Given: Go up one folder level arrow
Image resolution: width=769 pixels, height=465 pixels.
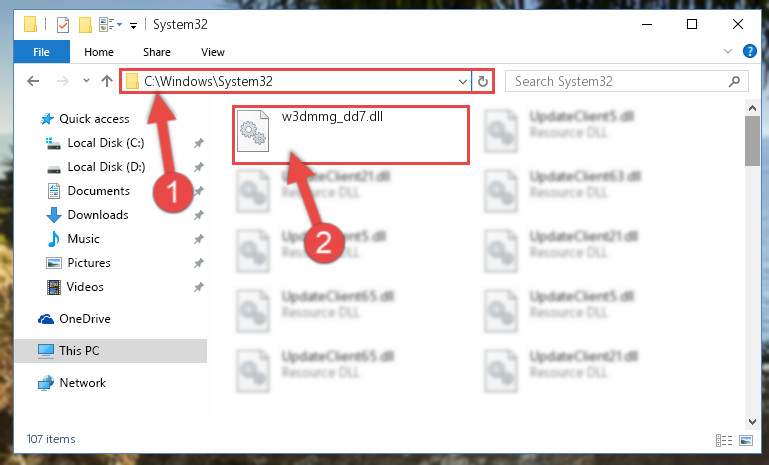Looking at the screenshot, I should tap(107, 81).
